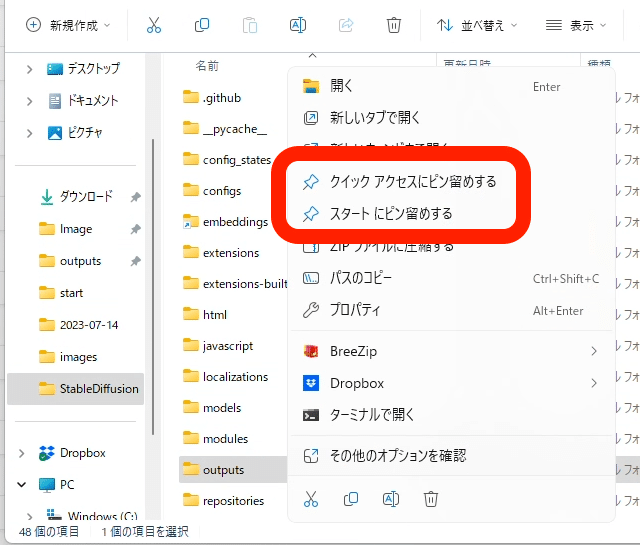
Task: Click the toolbar Delete trash icon
Action: coord(393,25)
